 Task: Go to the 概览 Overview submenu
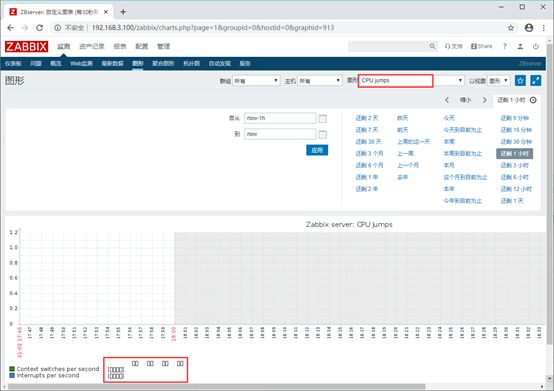pyautogui.click(x=56, y=64)
